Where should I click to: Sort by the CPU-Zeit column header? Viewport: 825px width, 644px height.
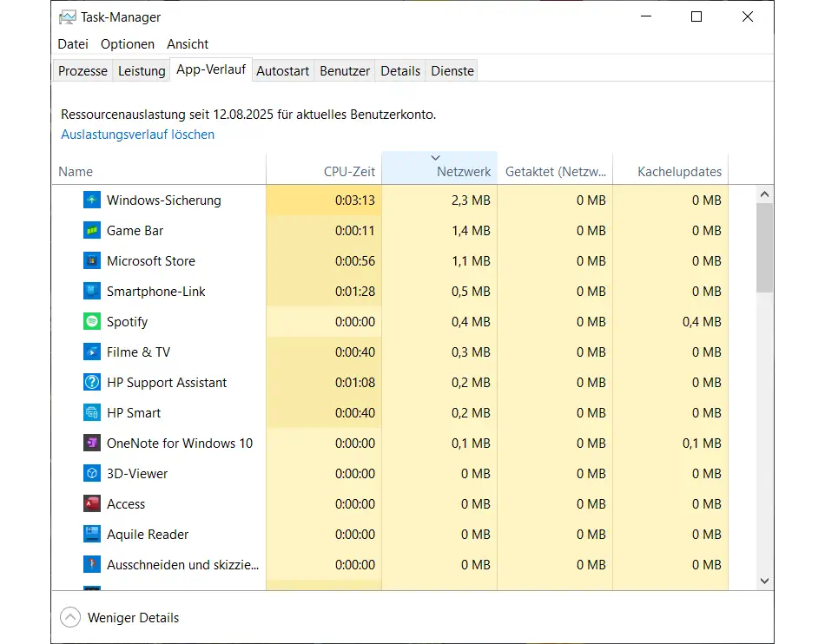tap(324, 168)
